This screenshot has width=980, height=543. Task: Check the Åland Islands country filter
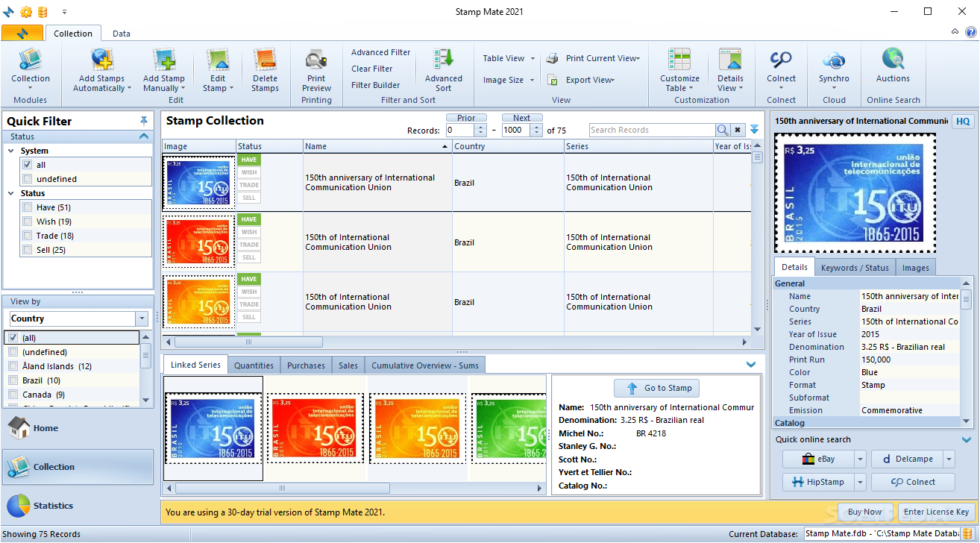click(13, 366)
